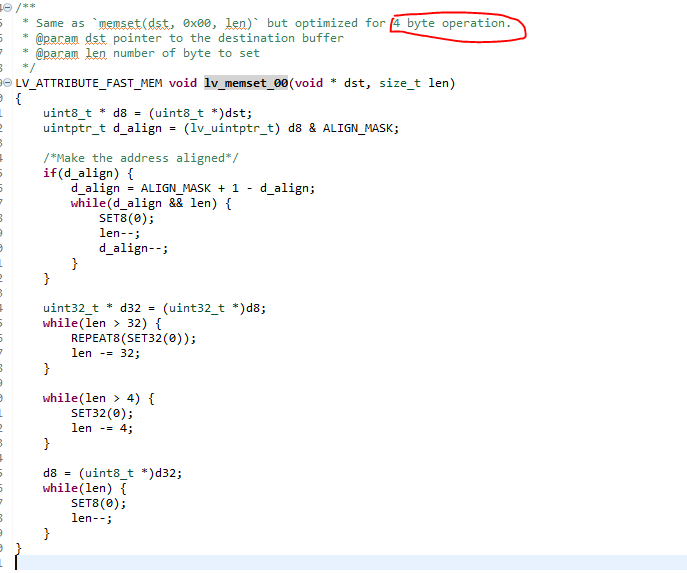Collapse the doc comment fold marker beside "/**"
This screenshot has height=573, width=687.
coord(7,7)
